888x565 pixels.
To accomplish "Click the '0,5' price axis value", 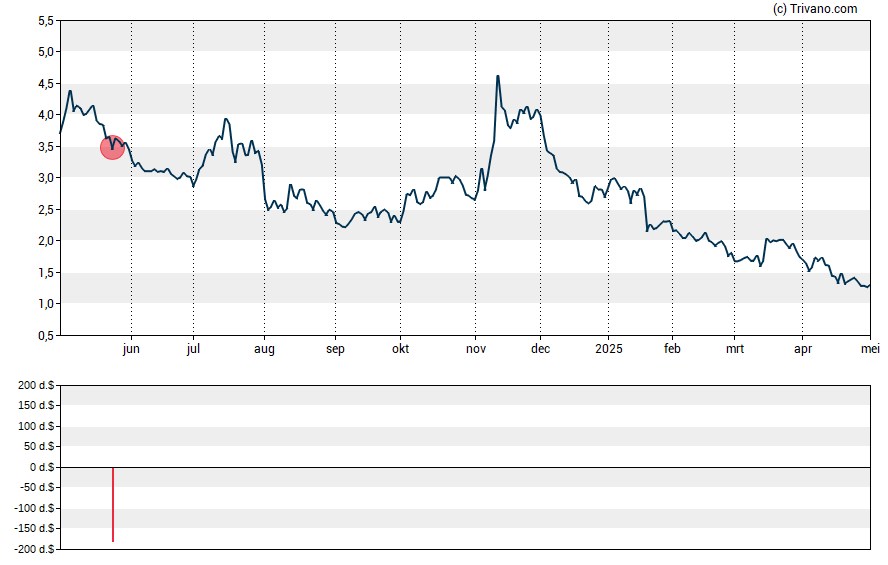I will pyautogui.click(x=46, y=336).
